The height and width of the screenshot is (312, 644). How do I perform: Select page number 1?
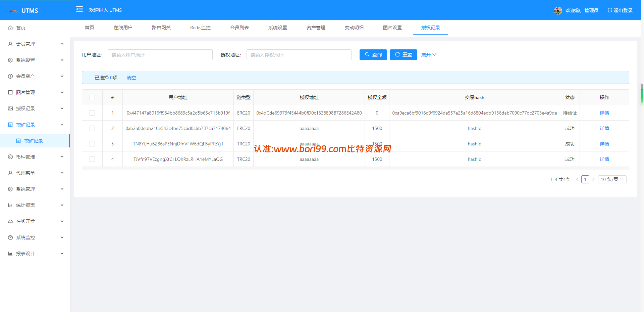pyautogui.click(x=585, y=179)
